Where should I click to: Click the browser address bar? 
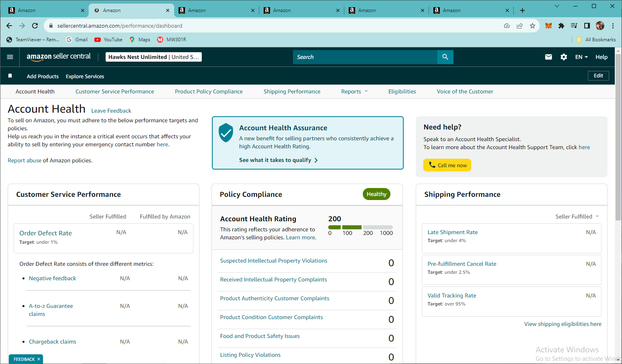(x=277, y=26)
